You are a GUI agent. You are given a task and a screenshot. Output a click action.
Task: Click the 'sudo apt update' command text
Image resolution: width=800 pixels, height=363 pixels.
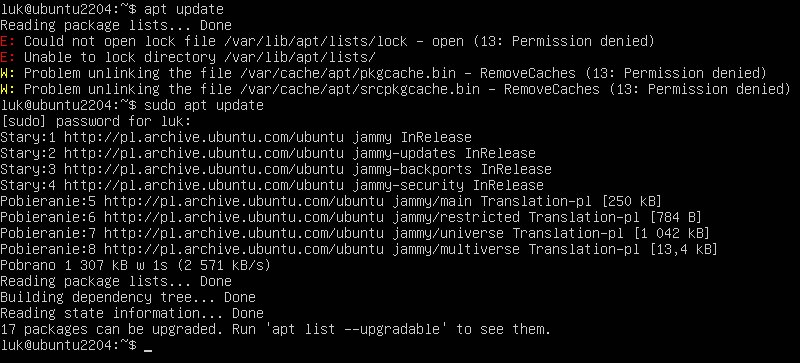pos(204,105)
